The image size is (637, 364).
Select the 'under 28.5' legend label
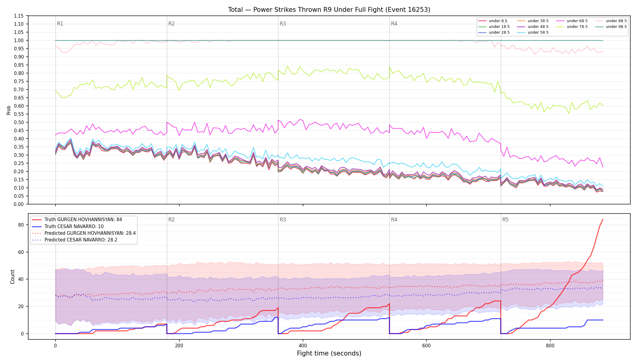pos(499,32)
